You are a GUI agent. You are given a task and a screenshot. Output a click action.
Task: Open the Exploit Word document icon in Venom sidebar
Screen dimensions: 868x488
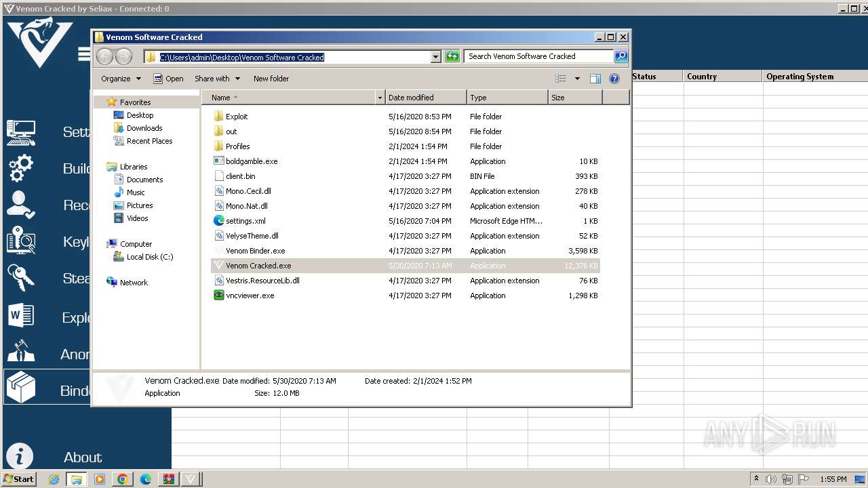[21, 316]
